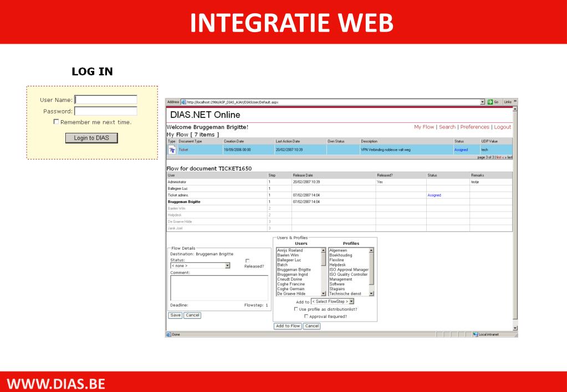Screen dimensions: 567x392
Task: Select Anrijs Roeland in Users list
Action: tap(290, 250)
